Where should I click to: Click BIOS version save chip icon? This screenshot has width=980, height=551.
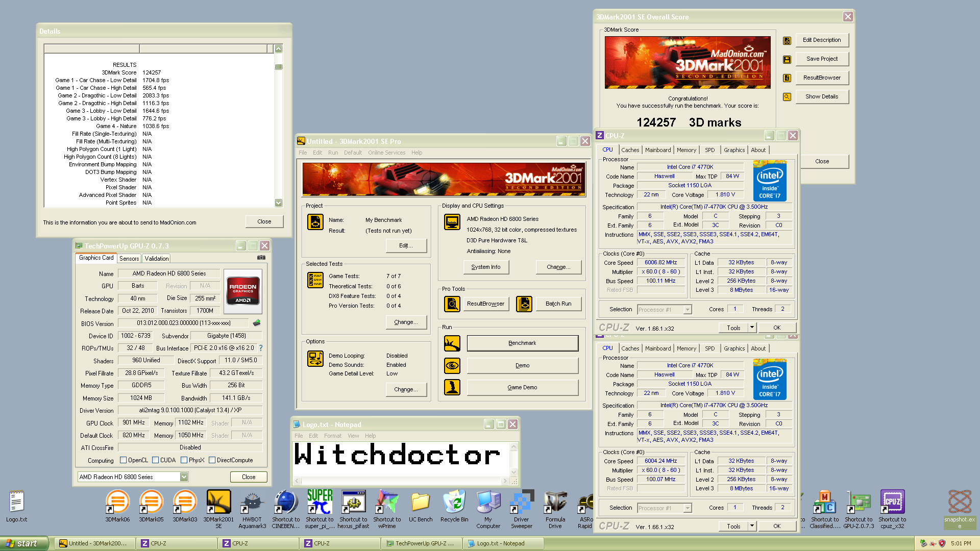[x=257, y=322]
